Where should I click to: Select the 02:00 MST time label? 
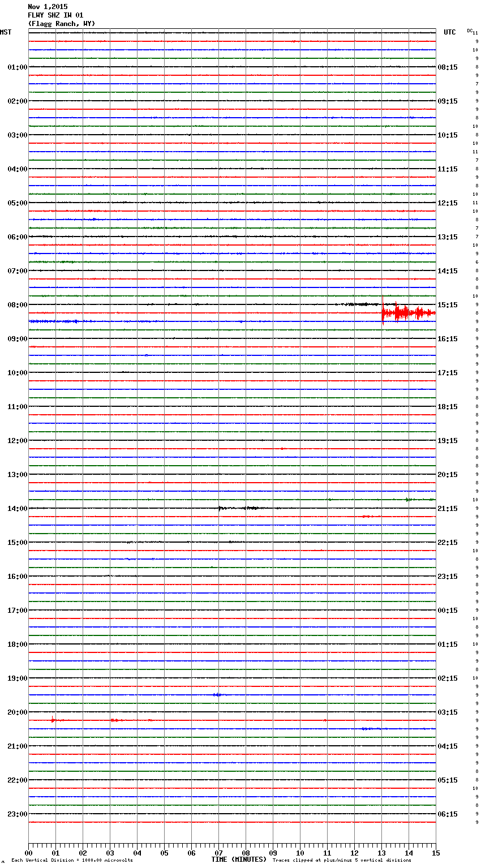click(18, 101)
